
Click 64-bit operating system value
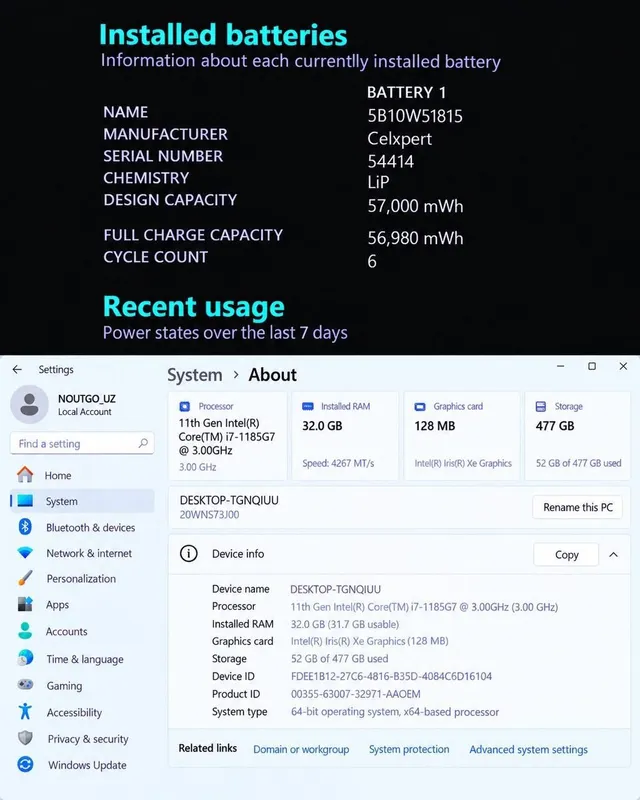(x=395, y=712)
